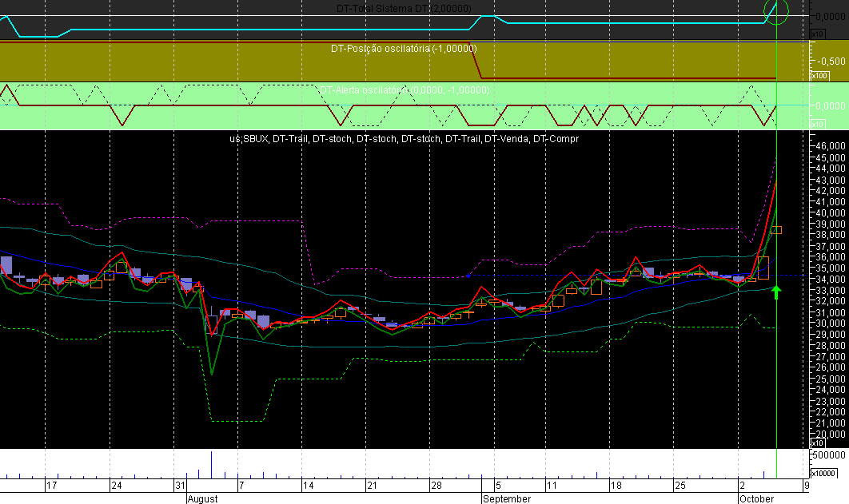Click x10 scale box of DT-Total panel
The width and height of the screenshot is (849, 504).
point(817,34)
